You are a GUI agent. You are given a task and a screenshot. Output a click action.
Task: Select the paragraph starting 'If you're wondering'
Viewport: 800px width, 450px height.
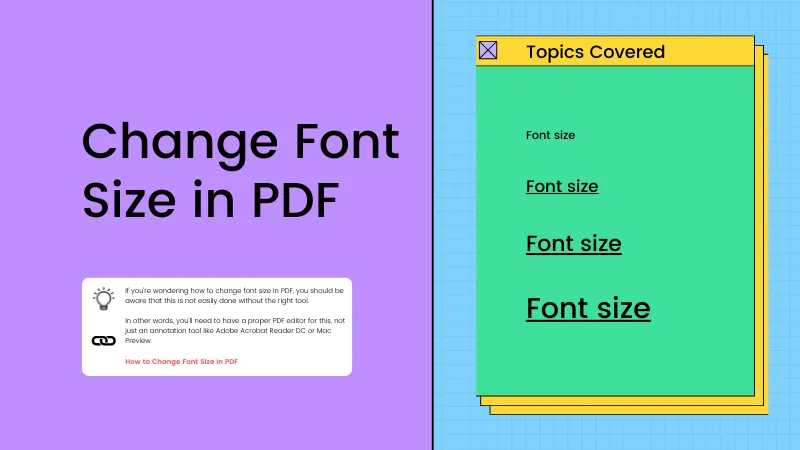tap(234, 294)
